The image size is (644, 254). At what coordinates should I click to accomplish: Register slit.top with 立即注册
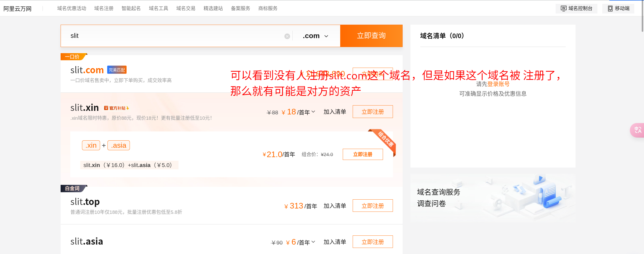(x=373, y=206)
